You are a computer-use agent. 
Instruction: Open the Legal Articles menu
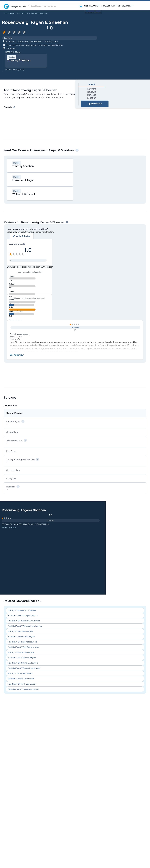[108, 6]
